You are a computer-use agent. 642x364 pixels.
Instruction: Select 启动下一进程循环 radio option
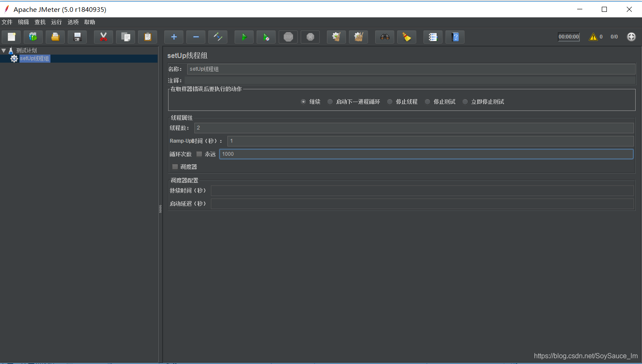[330, 102]
